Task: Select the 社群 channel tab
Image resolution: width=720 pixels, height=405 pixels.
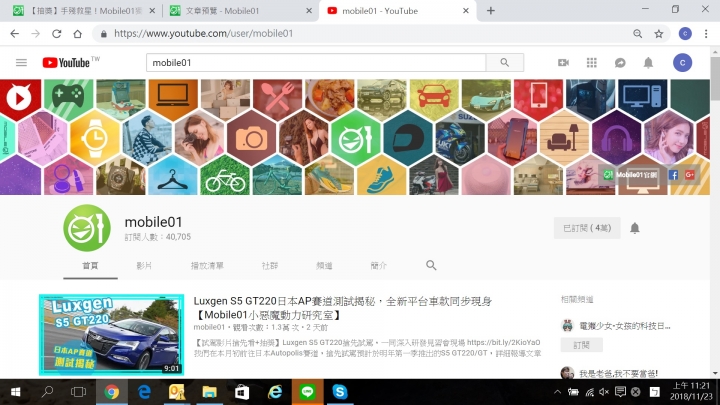Action: (x=270, y=266)
